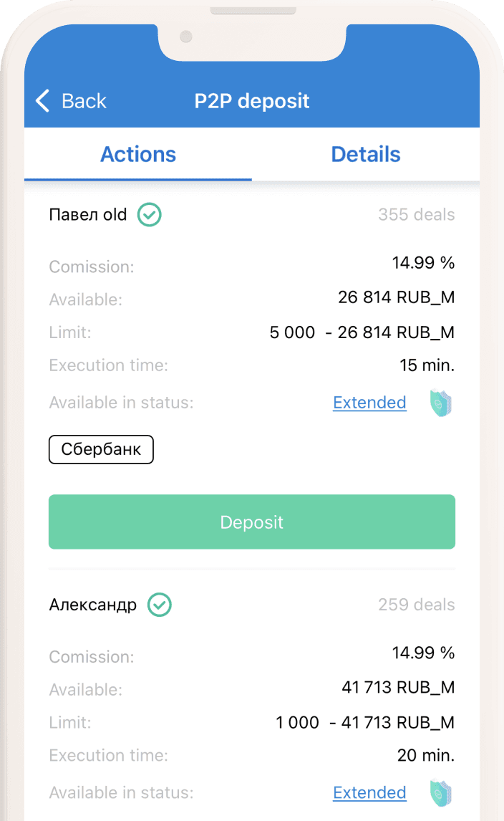Screen dimensions: 504x821
Task: Click the P2P deposit header title
Action: 252,101
